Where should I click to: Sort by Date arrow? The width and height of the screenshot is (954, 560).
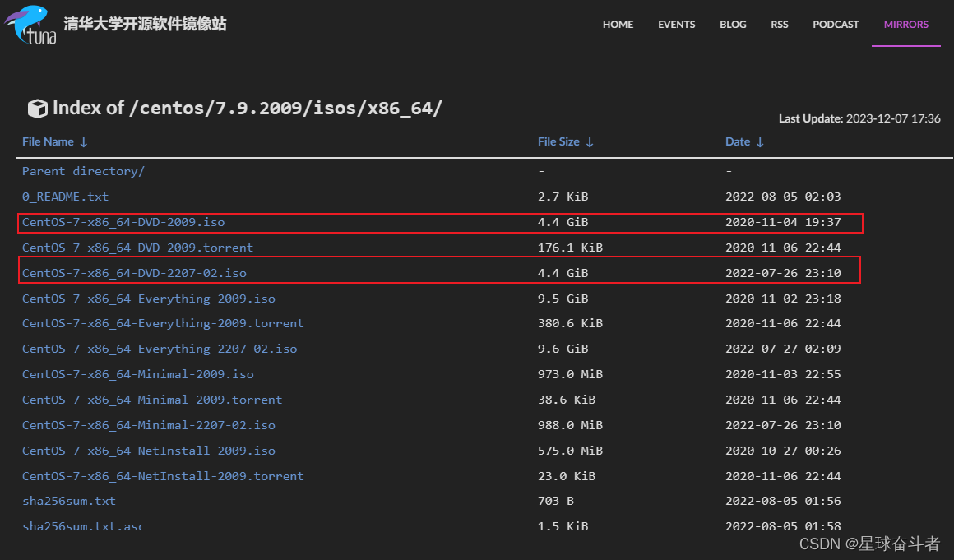click(x=760, y=142)
